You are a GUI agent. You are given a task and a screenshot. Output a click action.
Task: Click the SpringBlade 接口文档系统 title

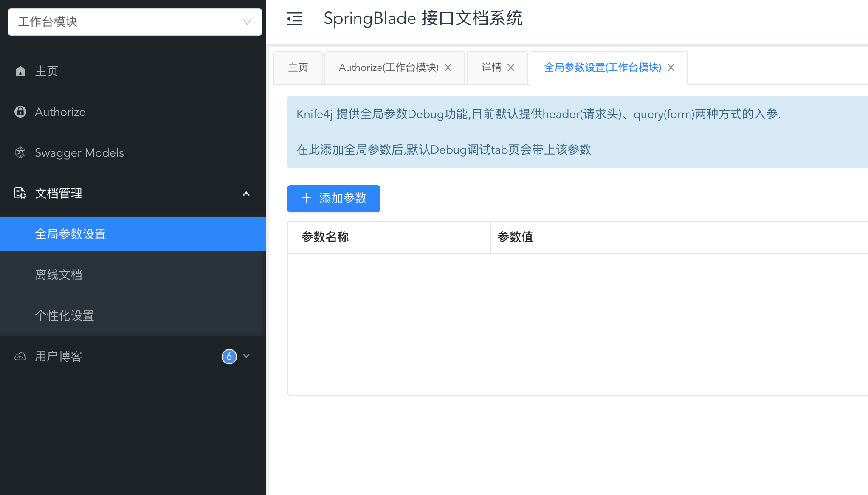[423, 19]
